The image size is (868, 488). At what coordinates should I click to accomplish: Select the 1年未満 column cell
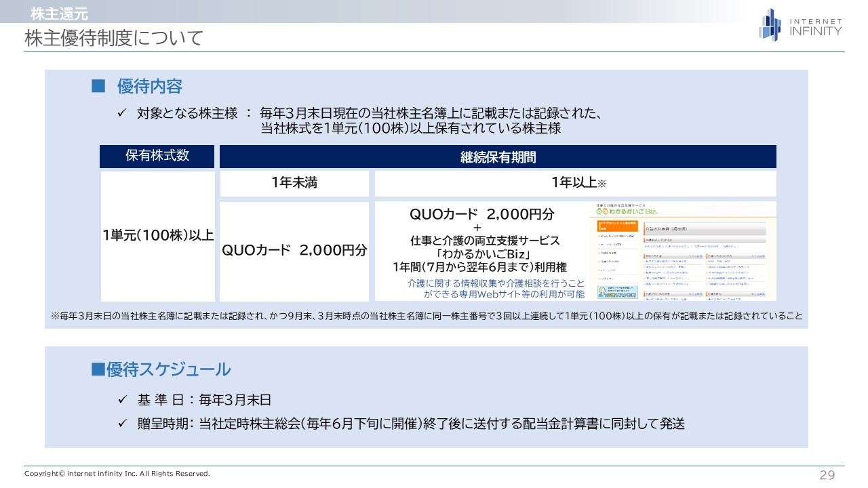point(294,183)
